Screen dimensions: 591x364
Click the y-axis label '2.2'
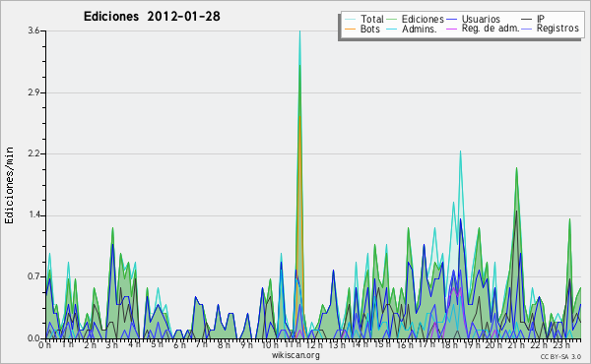pos(33,153)
